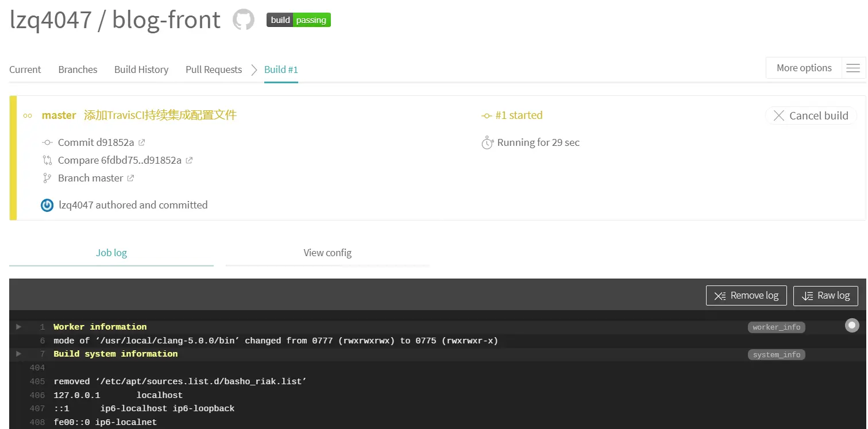The width and height of the screenshot is (868, 429).
Task: Click log line ::1 ip6-localhost ip6-loopback
Action: tap(144, 409)
